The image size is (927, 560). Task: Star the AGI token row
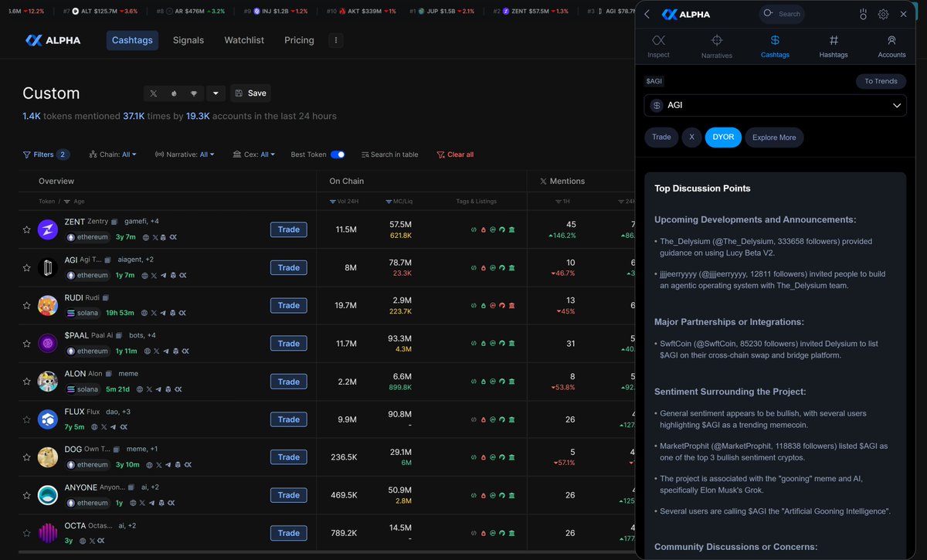pos(26,267)
